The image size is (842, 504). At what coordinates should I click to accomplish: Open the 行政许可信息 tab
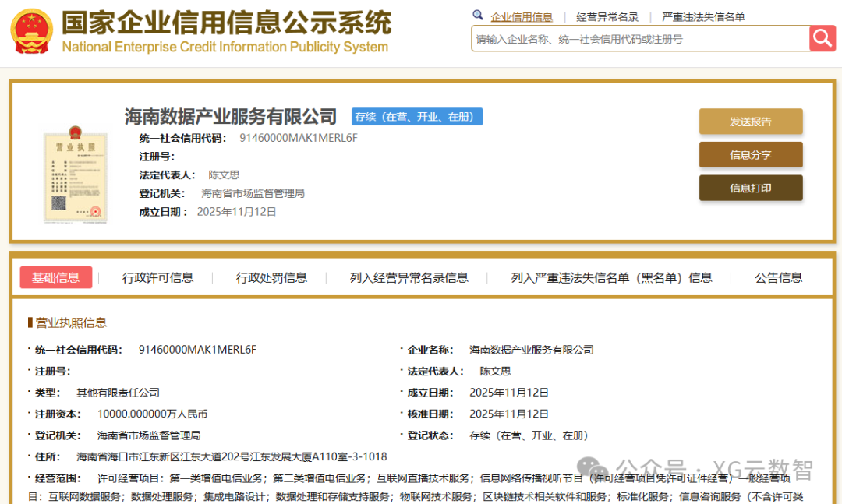point(157,278)
